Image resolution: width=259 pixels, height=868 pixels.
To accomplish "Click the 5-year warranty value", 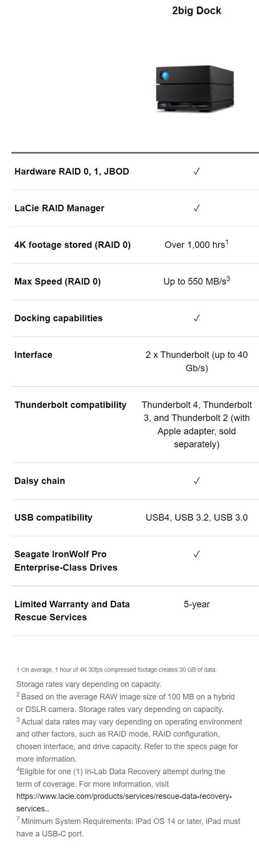I will click(x=196, y=604).
